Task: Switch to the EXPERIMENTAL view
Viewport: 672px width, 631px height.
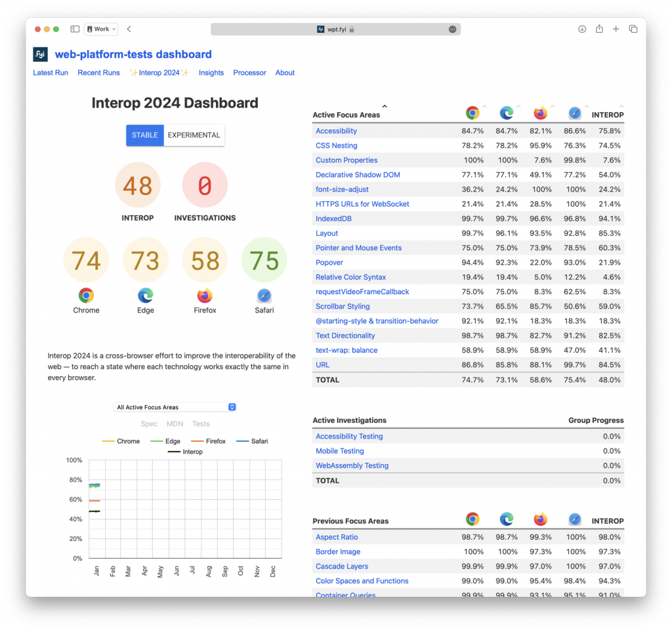Action: tap(194, 135)
